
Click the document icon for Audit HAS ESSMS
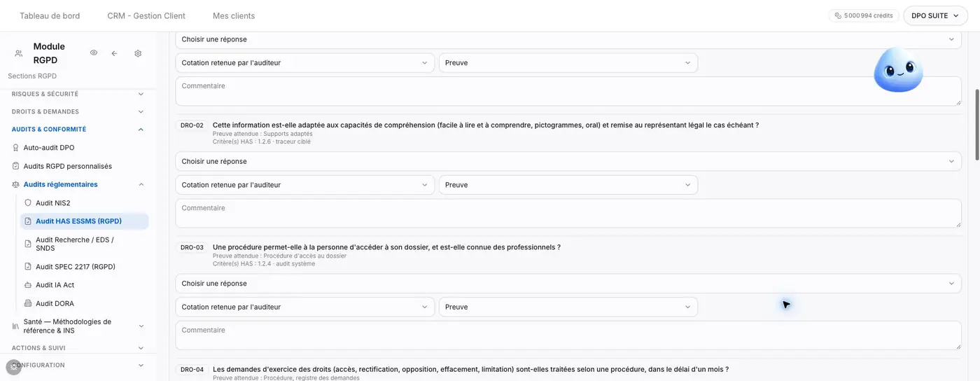tap(28, 221)
